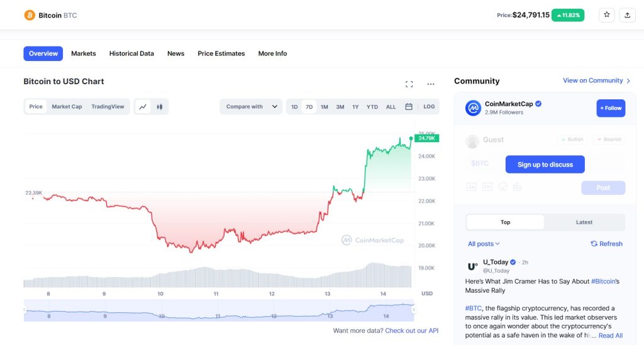This screenshot has width=644, height=345.
Task: Set chart range to 7D
Action: click(x=309, y=107)
